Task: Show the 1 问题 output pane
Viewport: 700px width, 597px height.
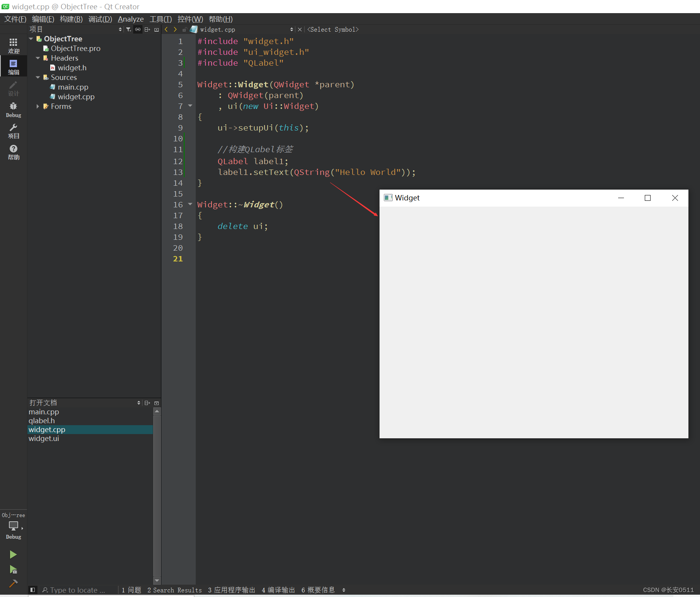Action: [131, 590]
